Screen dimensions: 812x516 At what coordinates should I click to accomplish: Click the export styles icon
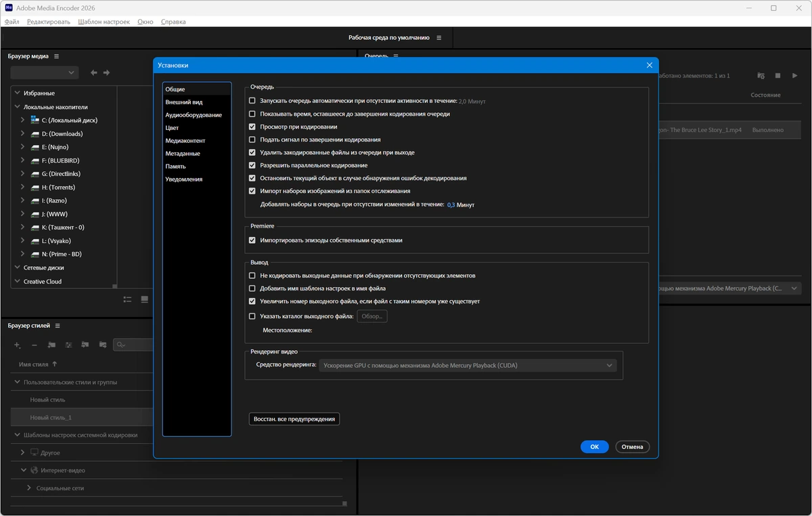click(103, 345)
